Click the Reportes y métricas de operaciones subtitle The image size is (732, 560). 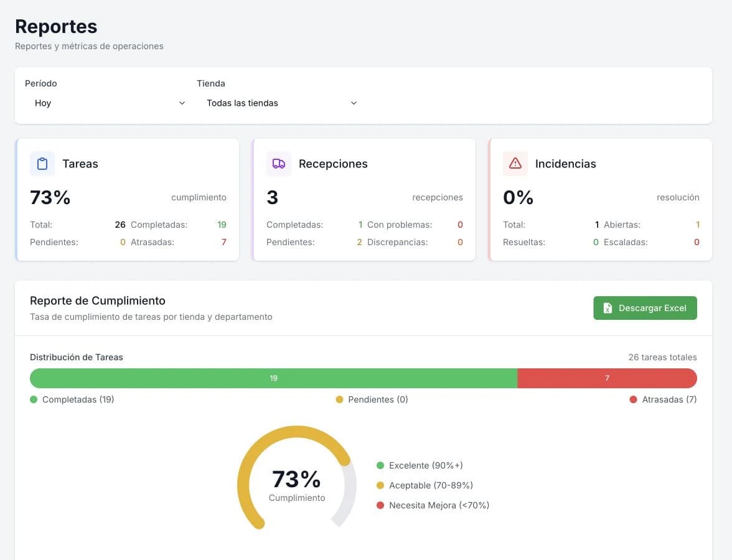89,46
